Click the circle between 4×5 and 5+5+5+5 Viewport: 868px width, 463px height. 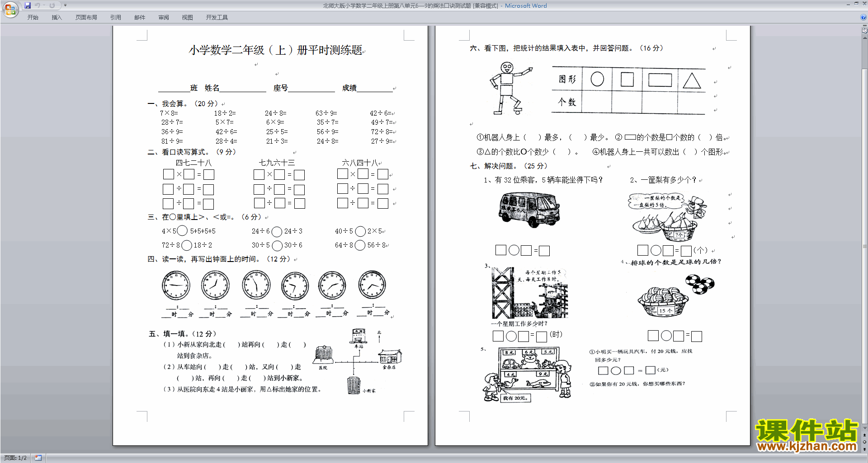182,231
